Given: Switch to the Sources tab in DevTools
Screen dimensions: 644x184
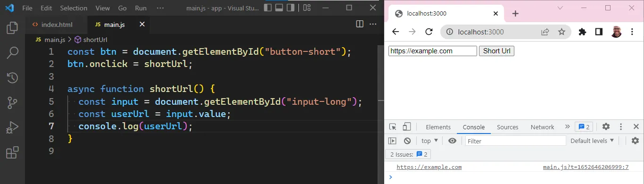Looking at the screenshot, I should tap(508, 127).
